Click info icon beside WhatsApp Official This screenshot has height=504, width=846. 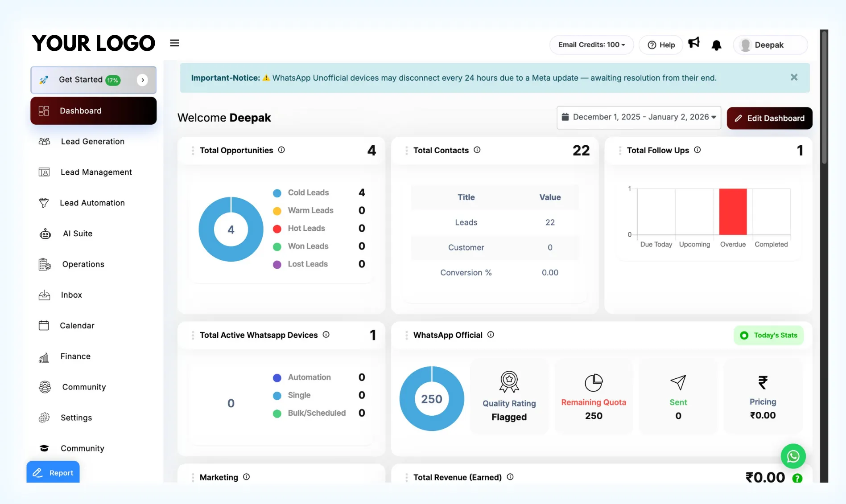coord(491,335)
